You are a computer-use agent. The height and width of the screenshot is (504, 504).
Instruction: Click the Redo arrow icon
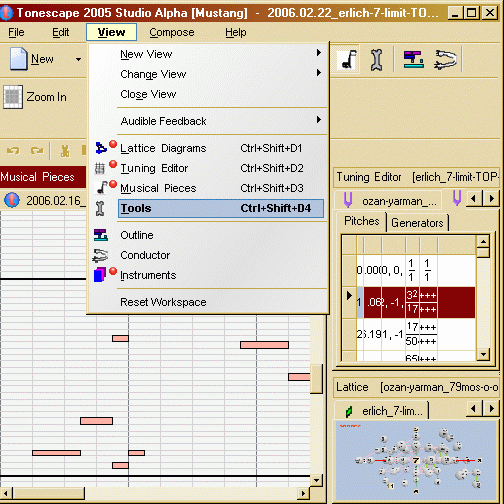37,151
